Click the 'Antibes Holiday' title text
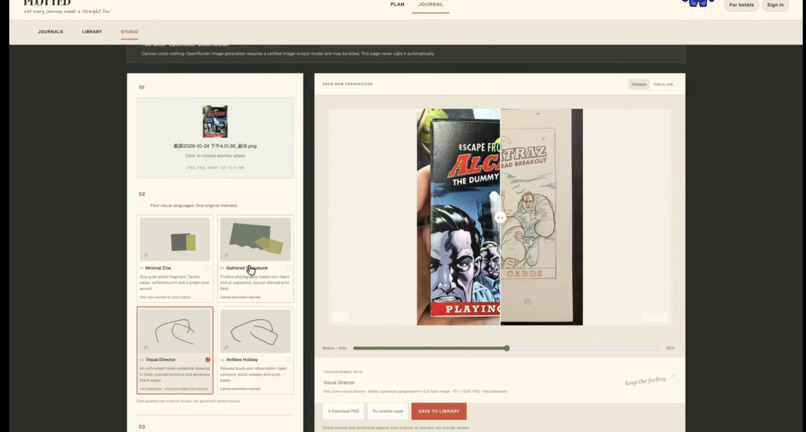The height and width of the screenshot is (432, 806). click(x=242, y=359)
